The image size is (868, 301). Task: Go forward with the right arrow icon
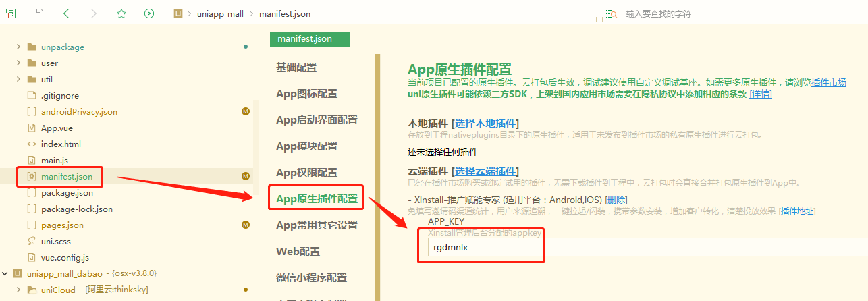pos(94,13)
